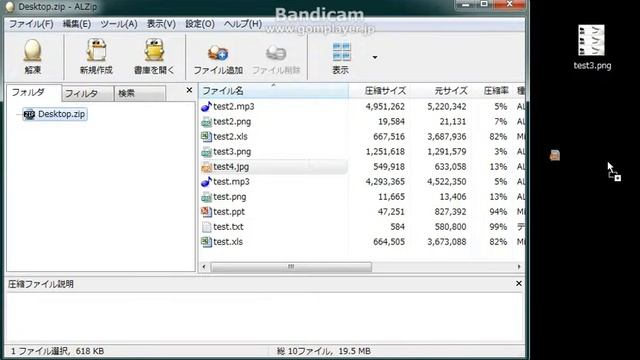Select the file name test.txt
The width and height of the screenshot is (640, 360).
[x=228, y=227]
